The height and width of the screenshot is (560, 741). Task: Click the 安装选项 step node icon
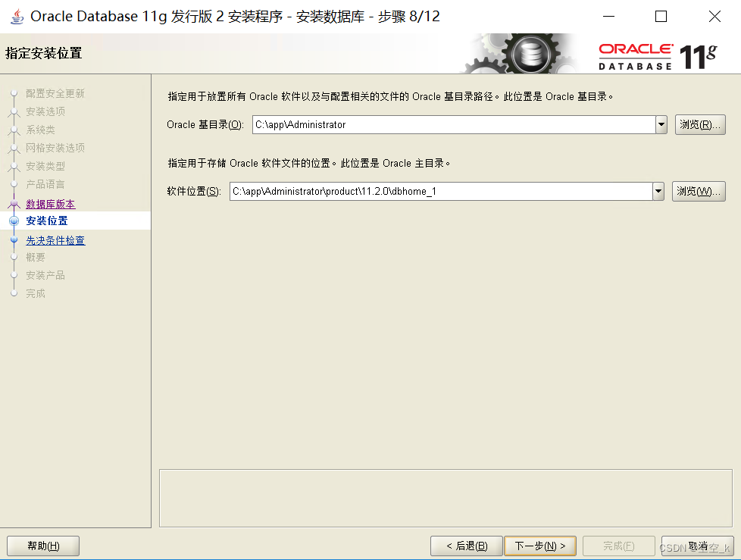click(x=17, y=111)
